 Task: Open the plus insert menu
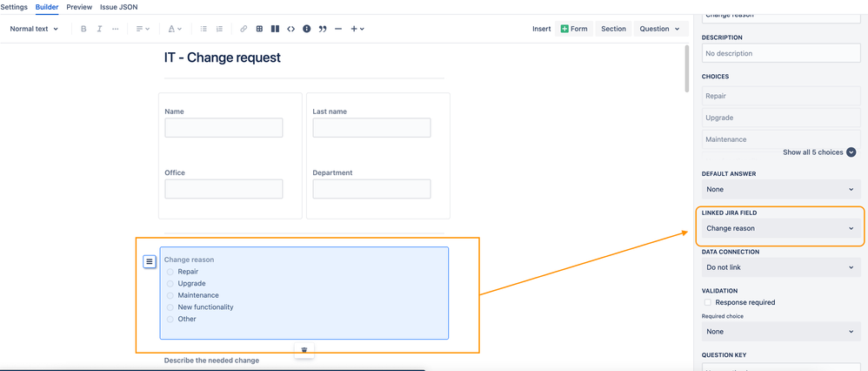pyautogui.click(x=357, y=29)
